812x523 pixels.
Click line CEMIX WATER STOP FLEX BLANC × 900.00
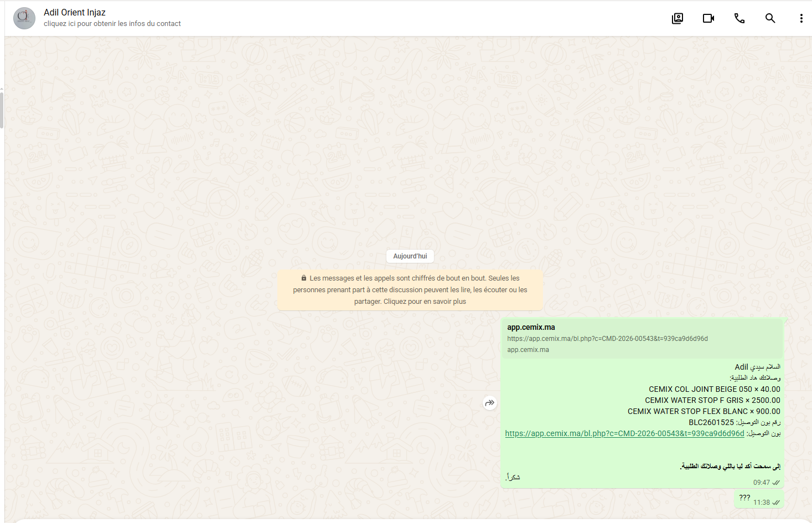click(704, 411)
